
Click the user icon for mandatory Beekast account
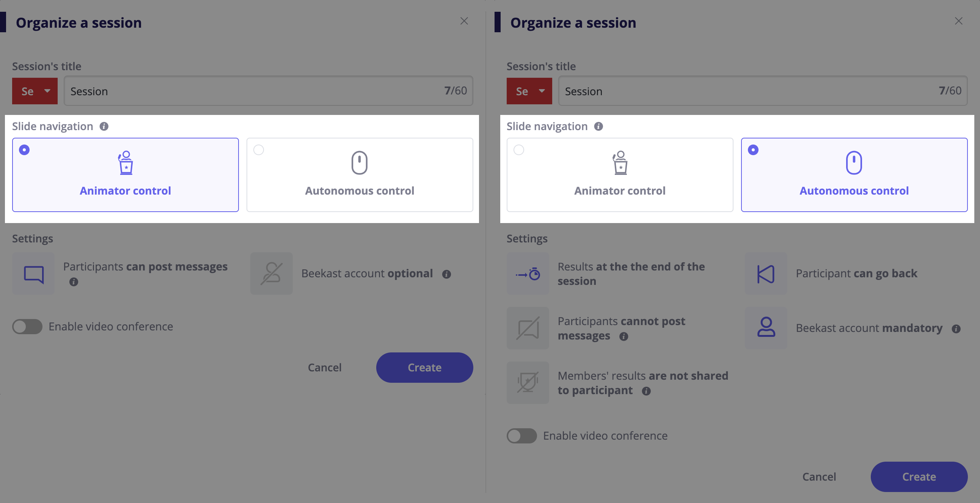tap(766, 328)
